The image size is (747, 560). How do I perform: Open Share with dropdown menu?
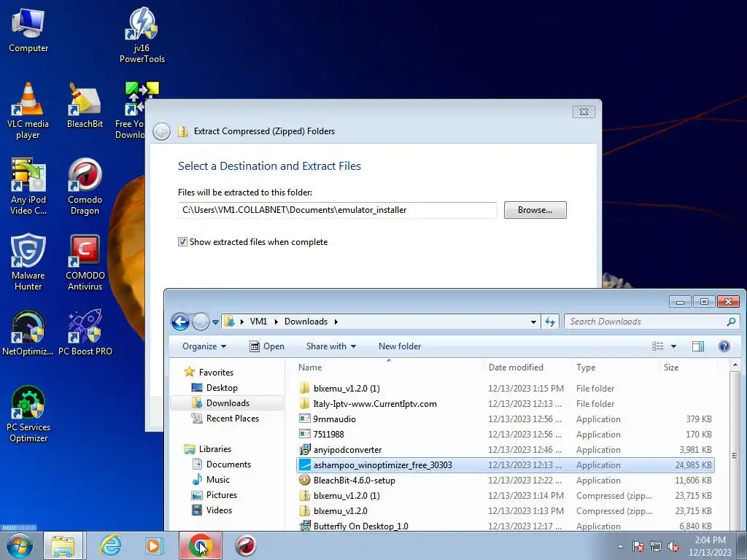pyautogui.click(x=331, y=346)
